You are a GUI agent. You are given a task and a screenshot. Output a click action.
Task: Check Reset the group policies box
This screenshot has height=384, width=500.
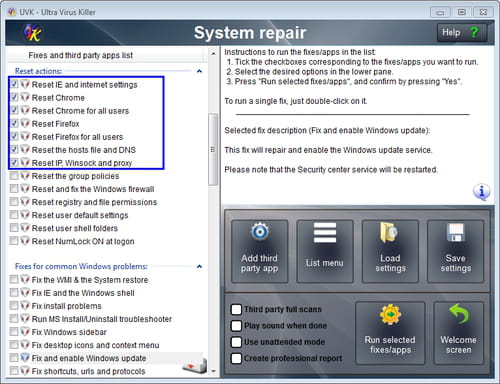(x=14, y=176)
